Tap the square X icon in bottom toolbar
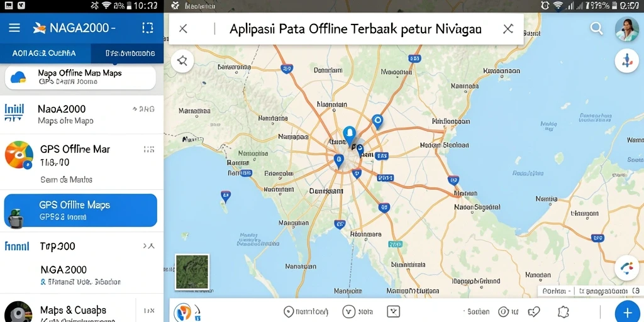Image resolution: width=644 pixels, height=322 pixels. (393, 312)
